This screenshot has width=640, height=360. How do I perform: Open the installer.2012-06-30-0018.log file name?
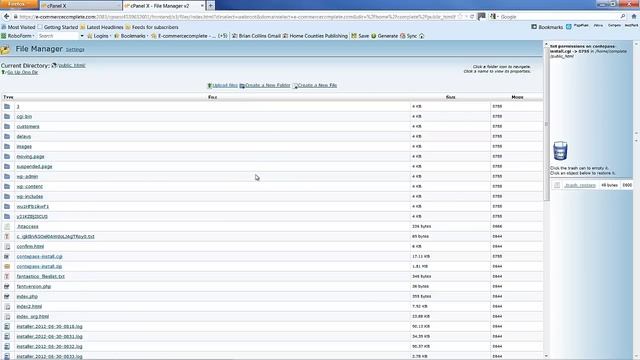click(49, 327)
